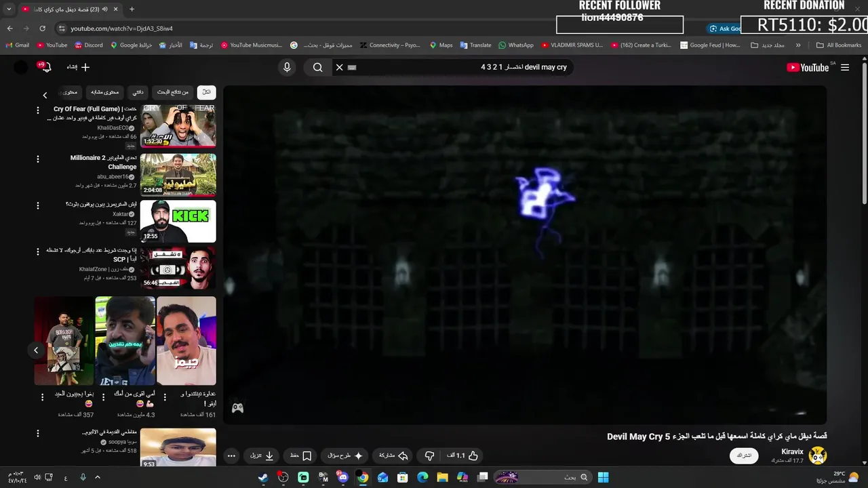Viewport: 868px width, 488px height.
Task: Open the 'جيمز' Shorts thumbnail
Action: pyautogui.click(x=186, y=340)
